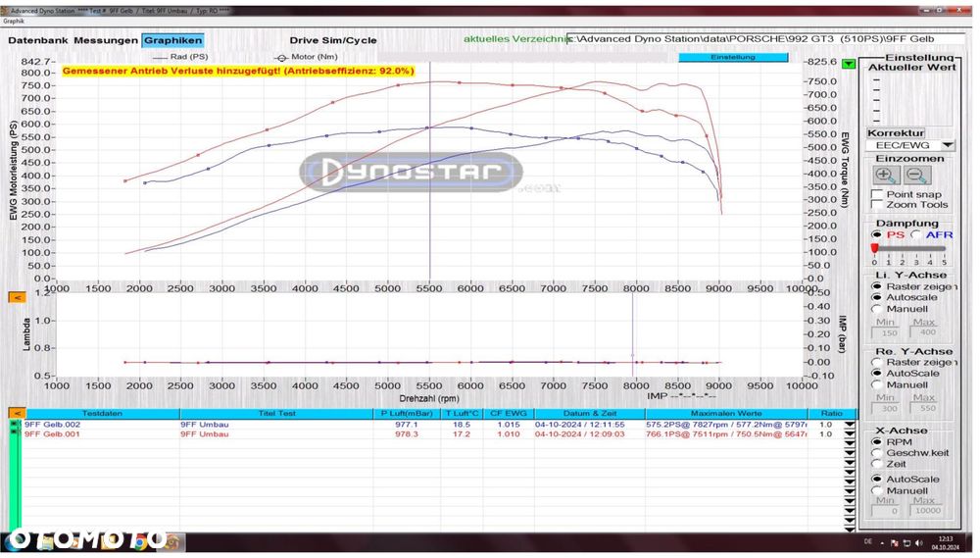Select Manuell under X-Achse

pyautogui.click(x=877, y=491)
